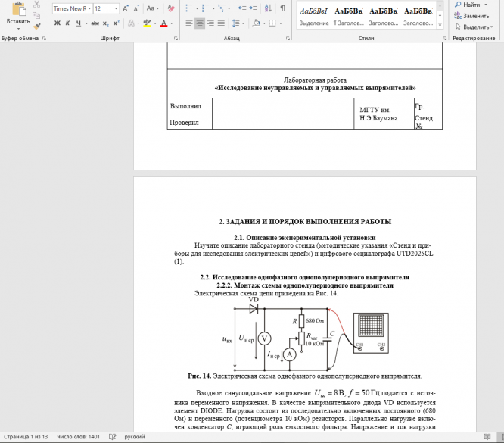Increase paragraph indent
504x443 pixels.
253,8
